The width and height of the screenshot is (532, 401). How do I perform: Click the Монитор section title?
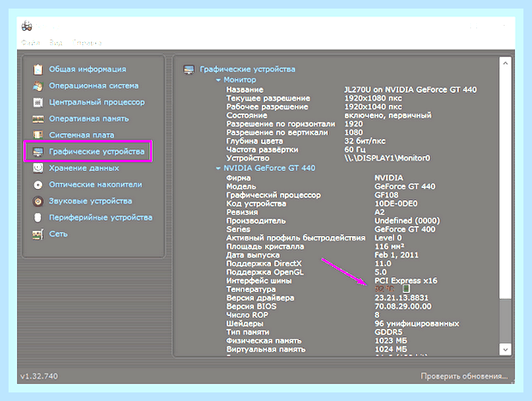click(239, 80)
